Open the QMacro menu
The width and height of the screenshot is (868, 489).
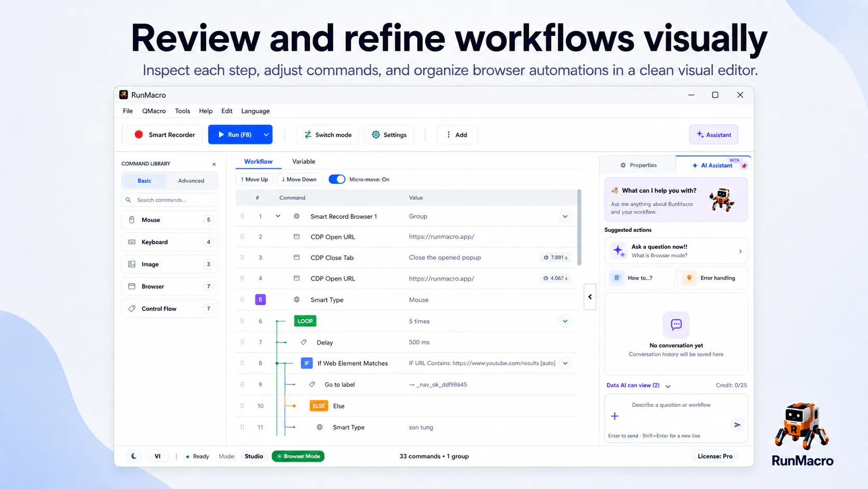click(154, 111)
